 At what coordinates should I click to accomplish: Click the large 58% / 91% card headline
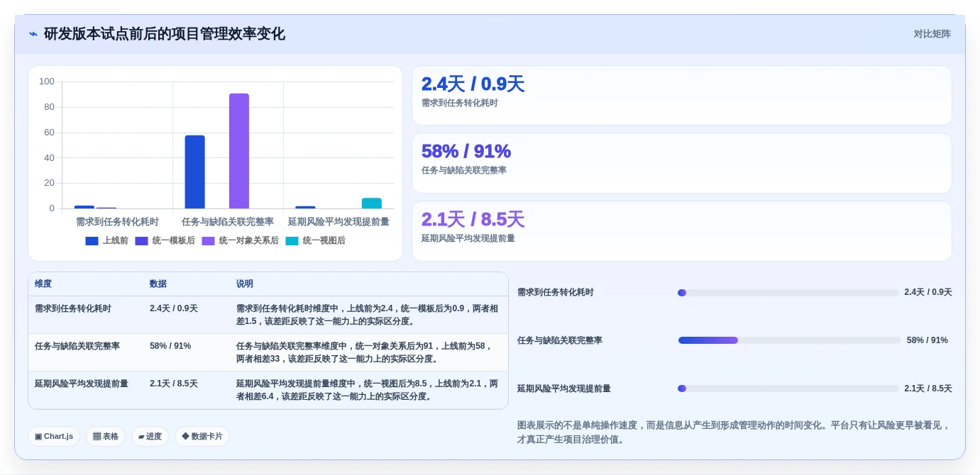click(466, 151)
